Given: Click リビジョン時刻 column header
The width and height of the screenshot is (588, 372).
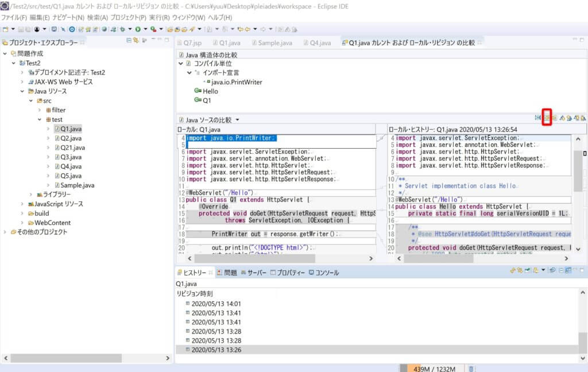Looking at the screenshot, I should click(195, 293).
